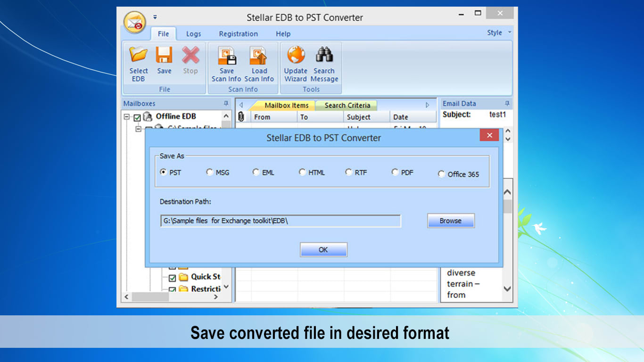Switch to the Search Criteria tab
This screenshot has height=362, width=644.
click(347, 106)
